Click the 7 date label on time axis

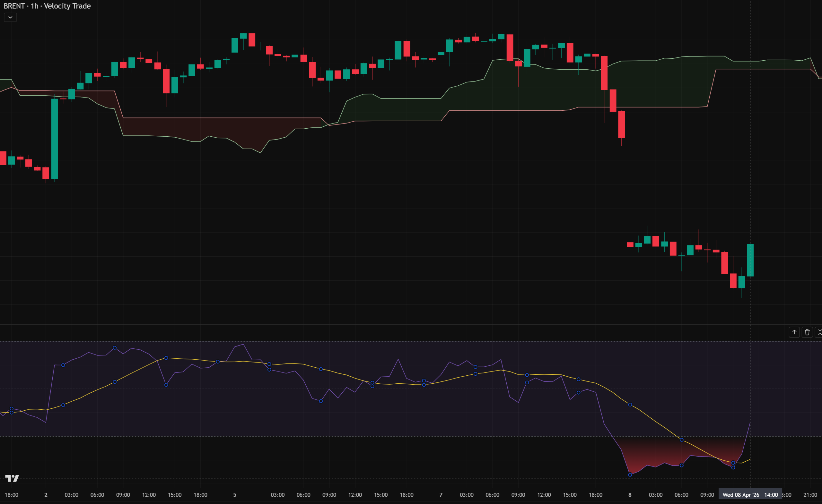(x=441, y=495)
